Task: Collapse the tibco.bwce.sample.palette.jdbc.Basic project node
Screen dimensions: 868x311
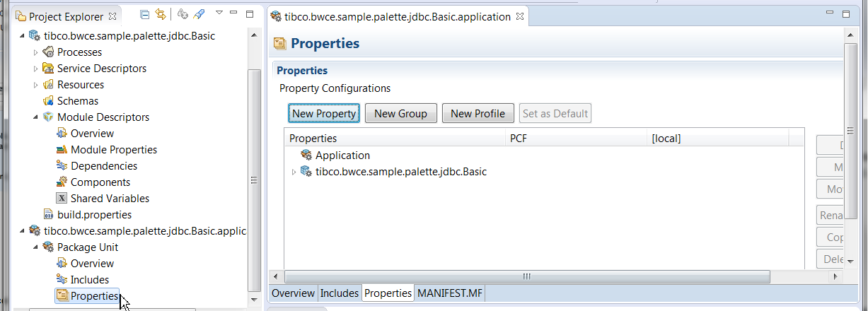Action: pos(23,36)
